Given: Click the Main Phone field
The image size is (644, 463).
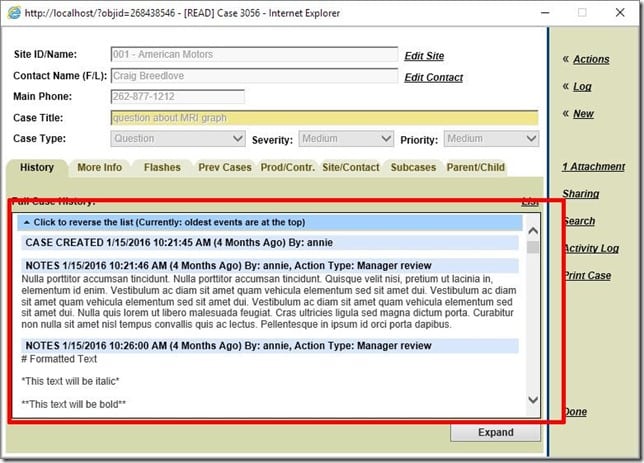Looking at the screenshot, I should tap(177, 97).
